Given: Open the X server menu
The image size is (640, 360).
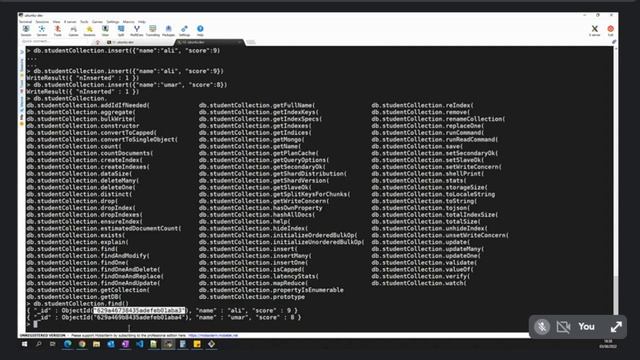Looking at the screenshot, I should click(70, 22).
